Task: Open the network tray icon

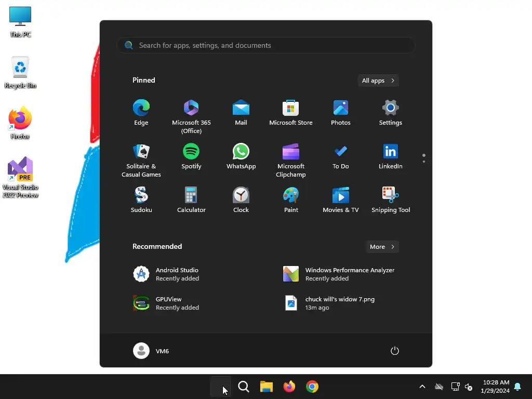Action: (x=455, y=387)
